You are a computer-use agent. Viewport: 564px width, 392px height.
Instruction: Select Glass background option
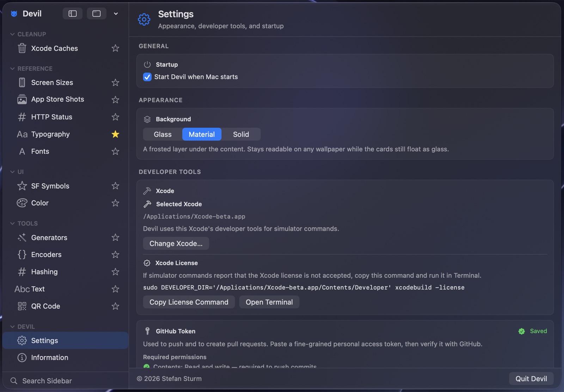[x=163, y=134]
